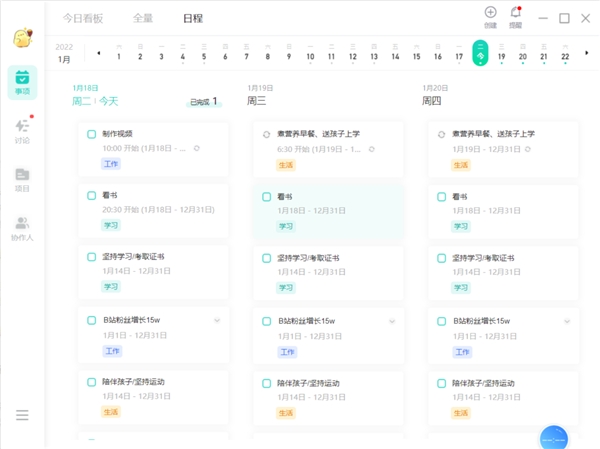This screenshot has width=600, height=449.
Task: Expand B站粉丝增长15w card on 周四
Action: pos(567,321)
